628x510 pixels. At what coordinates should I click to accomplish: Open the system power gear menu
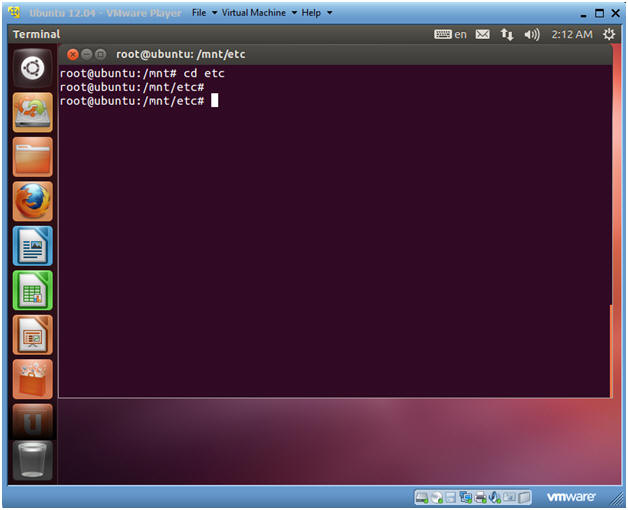coord(609,34)
